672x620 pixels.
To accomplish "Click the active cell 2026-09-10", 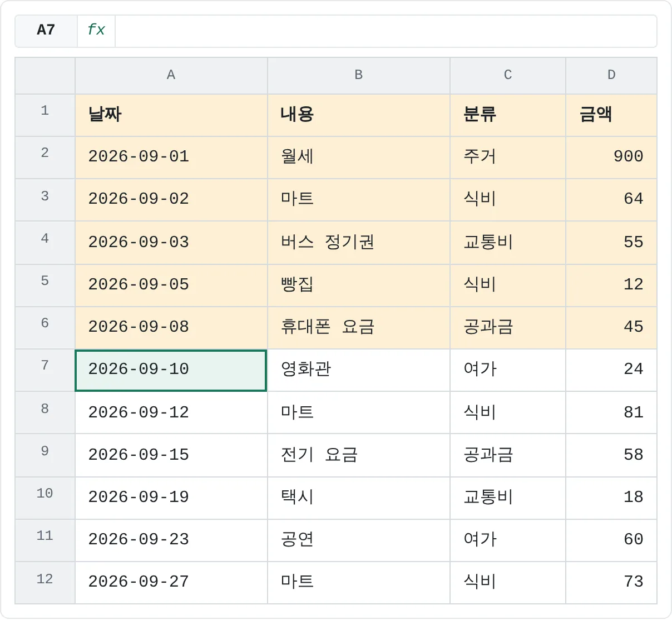I will (171, 370).
